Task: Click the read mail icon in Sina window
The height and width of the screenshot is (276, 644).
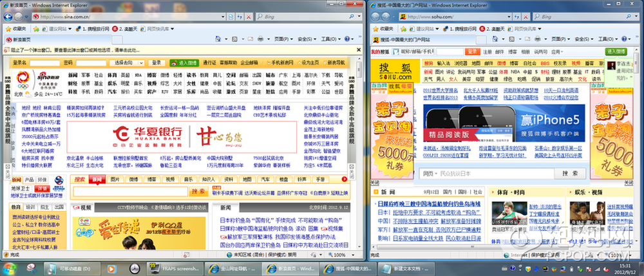Action: [251, 39]
